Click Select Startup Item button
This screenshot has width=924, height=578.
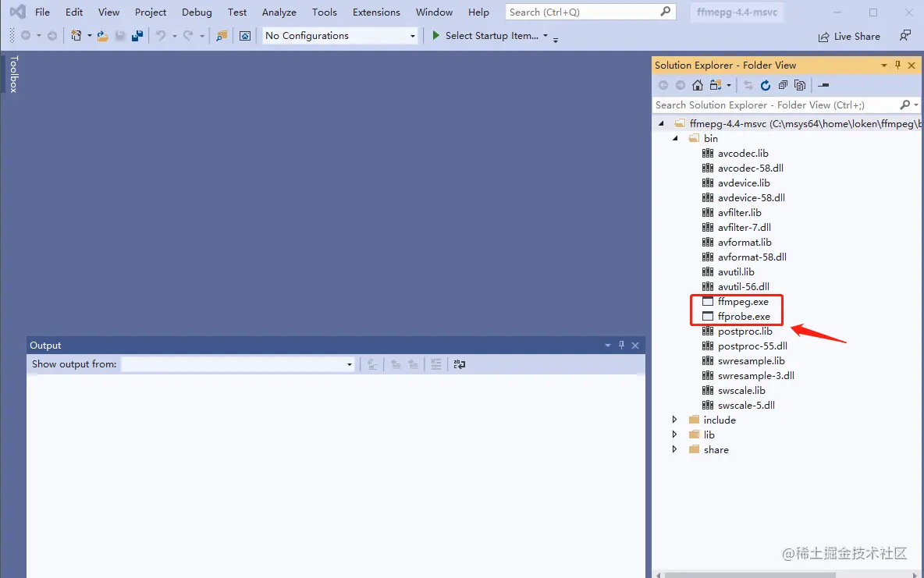coord(492,35)
